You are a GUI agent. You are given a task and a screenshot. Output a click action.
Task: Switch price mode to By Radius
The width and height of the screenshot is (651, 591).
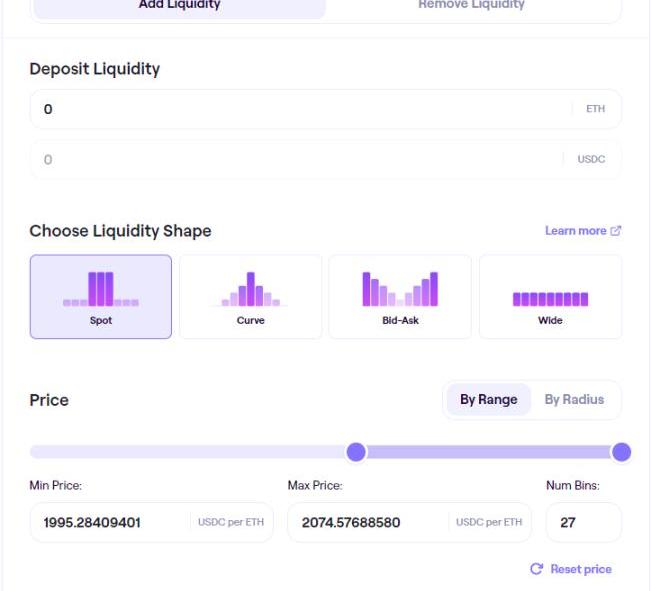(x=574, y=400)
